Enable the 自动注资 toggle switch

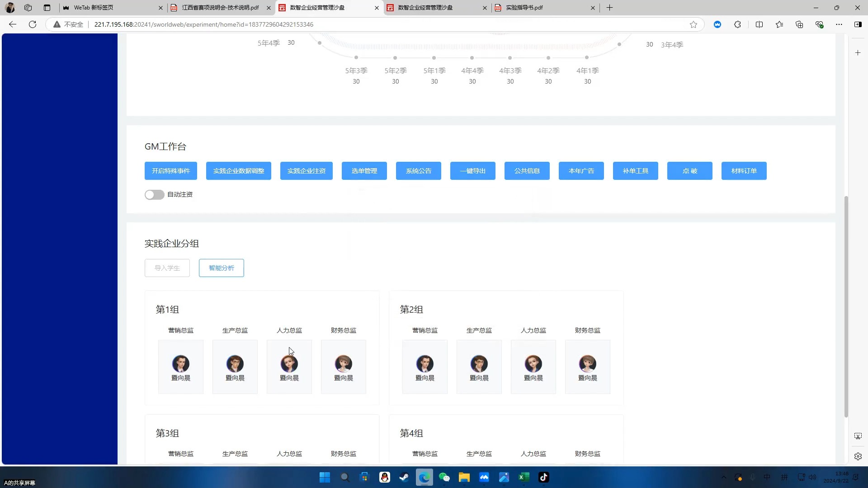tap(154, 194)
